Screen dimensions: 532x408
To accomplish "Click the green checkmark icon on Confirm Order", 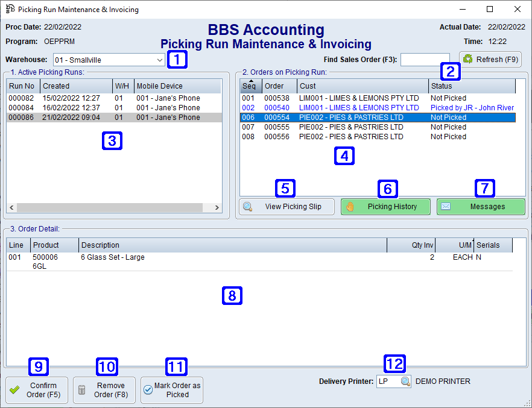I will click(x=13, y=390).
